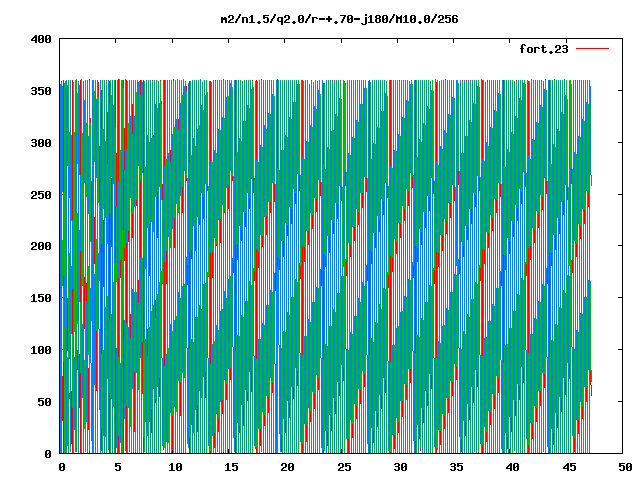
Task: Click y-axis label 200
Action: tap(41, 246)
